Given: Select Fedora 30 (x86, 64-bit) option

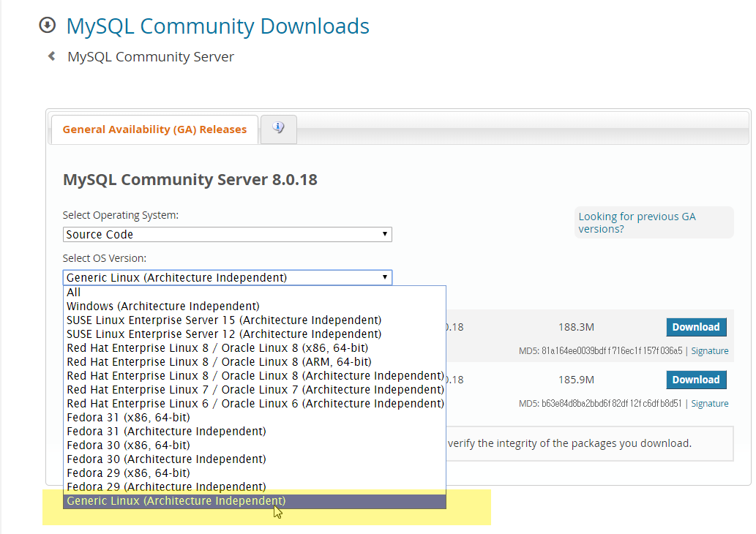Looking at the screenshot, I should [255, 445].
